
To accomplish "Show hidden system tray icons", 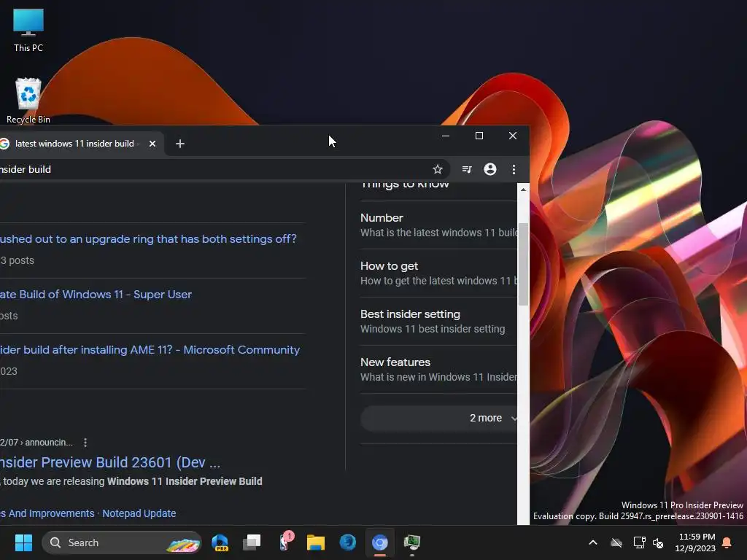I will point(593,542).
